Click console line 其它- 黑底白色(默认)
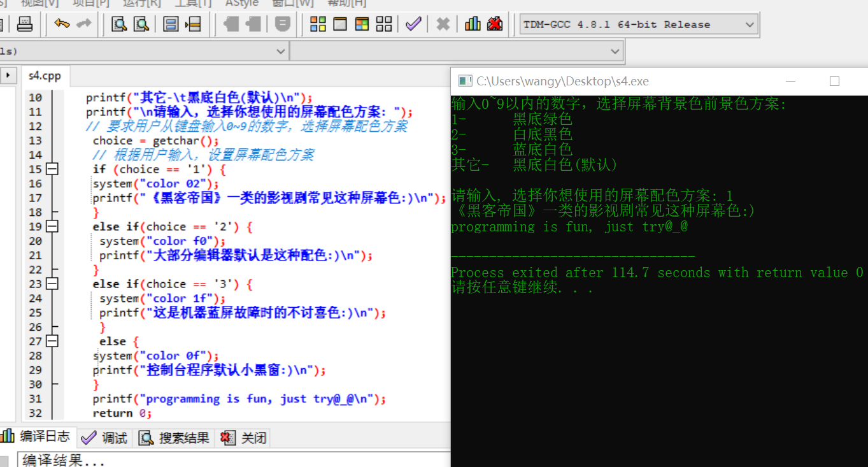868x467 pixels. click(x=534, y=165)
